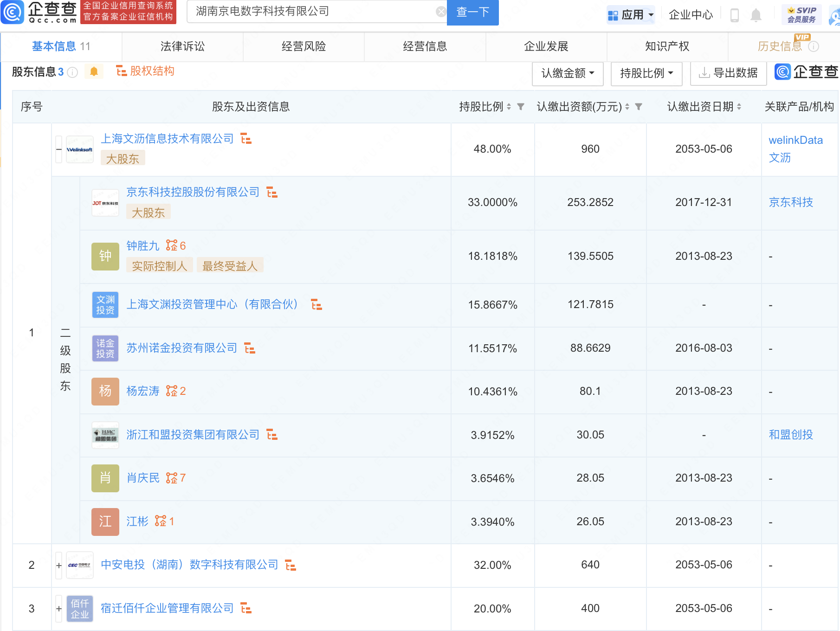Open 肖庆民 shareholder profile

(x=143, y=478)
